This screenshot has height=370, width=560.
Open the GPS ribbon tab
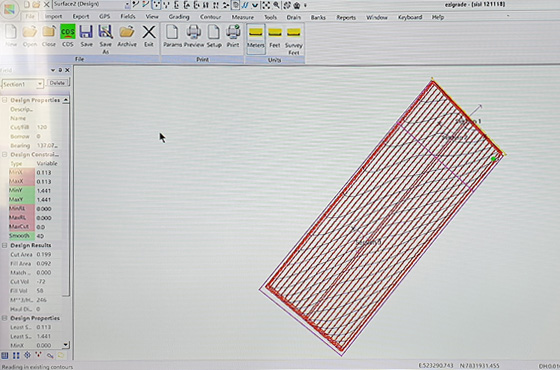pyautogui.click(x=105, y=17)
